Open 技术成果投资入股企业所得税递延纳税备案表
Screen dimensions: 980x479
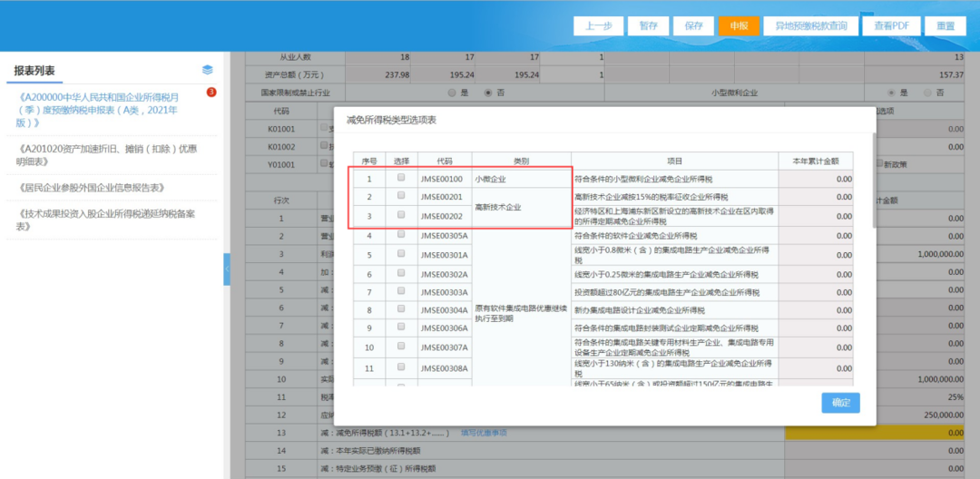pyautogui.click(x=105, y=220)
